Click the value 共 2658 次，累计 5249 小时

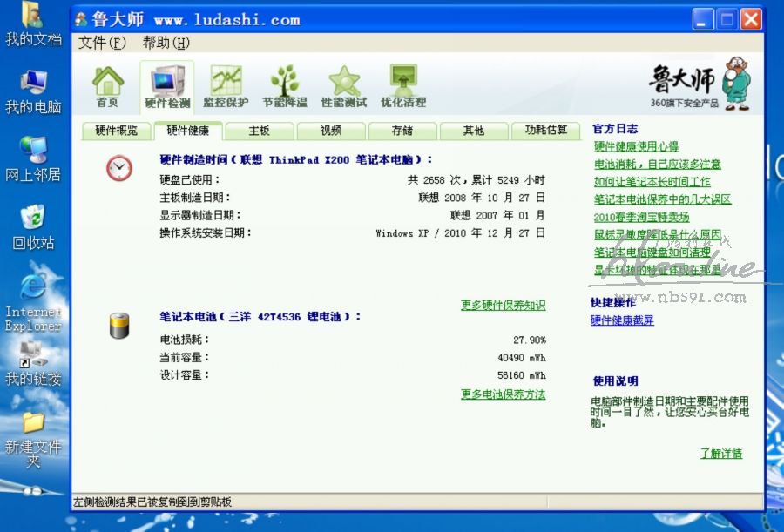pyautogui.click(x=476, y=180)
